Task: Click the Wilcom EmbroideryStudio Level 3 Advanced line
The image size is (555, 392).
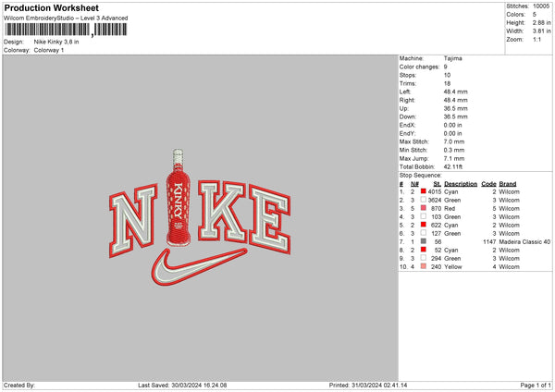Action: 66,18
